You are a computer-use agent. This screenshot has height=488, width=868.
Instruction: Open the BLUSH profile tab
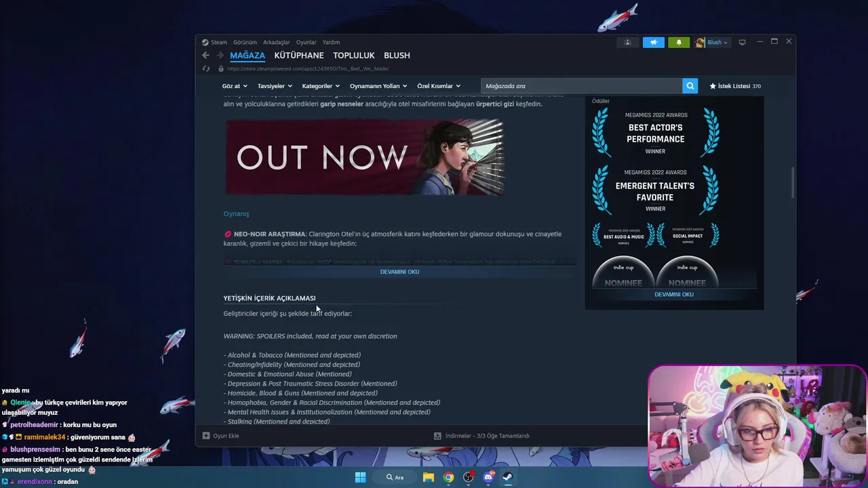click(x=397, y=56)
